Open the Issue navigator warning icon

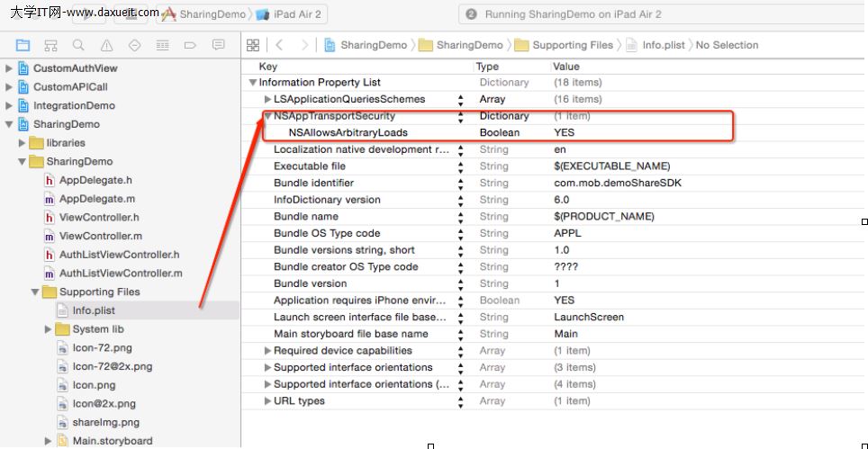tap(107, 45)
